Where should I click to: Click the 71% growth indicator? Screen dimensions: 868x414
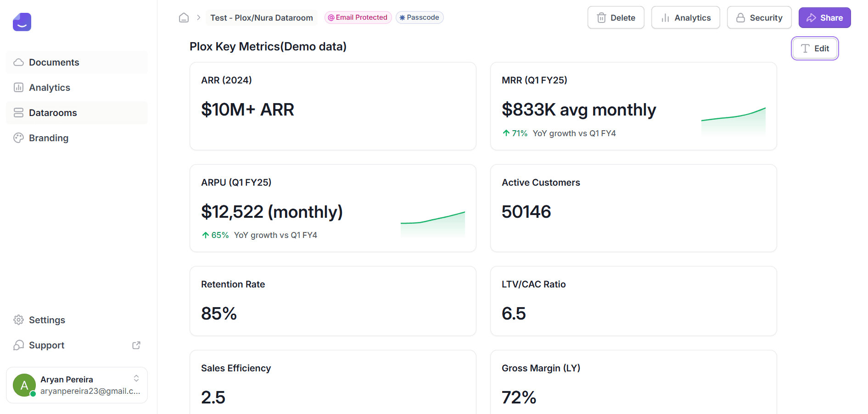click(515, 133)
